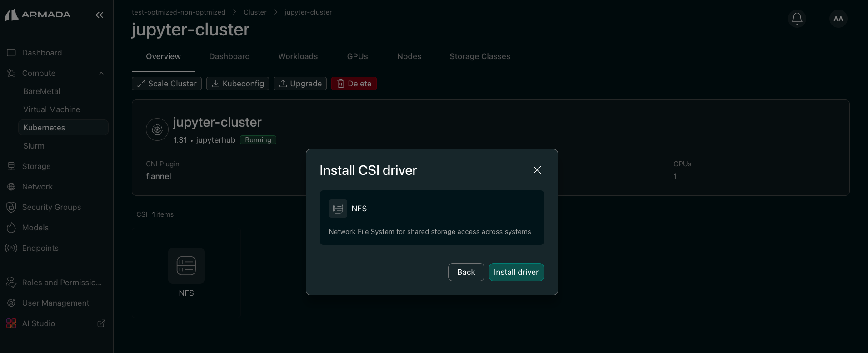Open notifications bell

797,19
